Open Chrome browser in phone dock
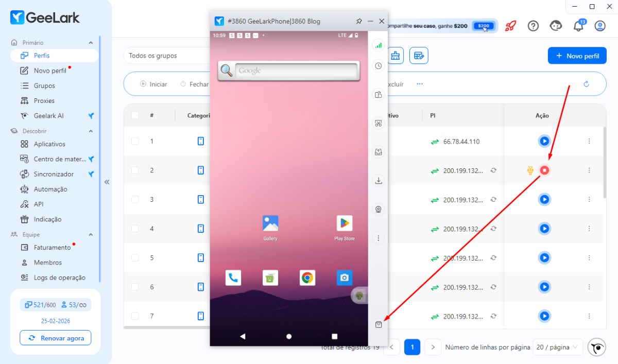 [x=307, y=278]
